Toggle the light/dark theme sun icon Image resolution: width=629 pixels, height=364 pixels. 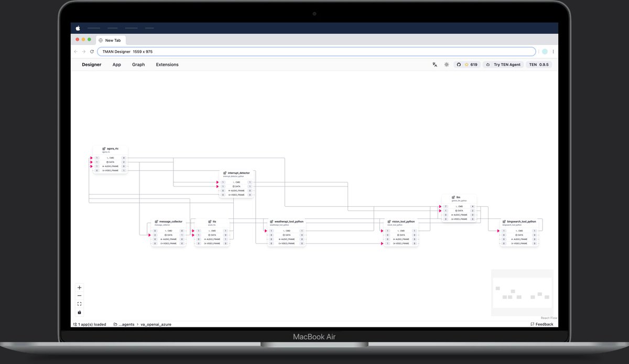(x=447, y=64)
